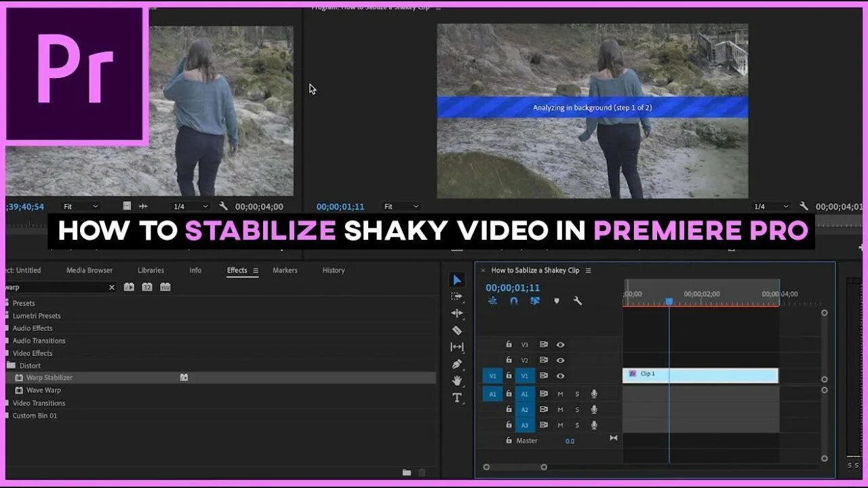Open source monitor Fit zoom dropdown
This screenshot has height=488, width=868.
tap(81, 207)
